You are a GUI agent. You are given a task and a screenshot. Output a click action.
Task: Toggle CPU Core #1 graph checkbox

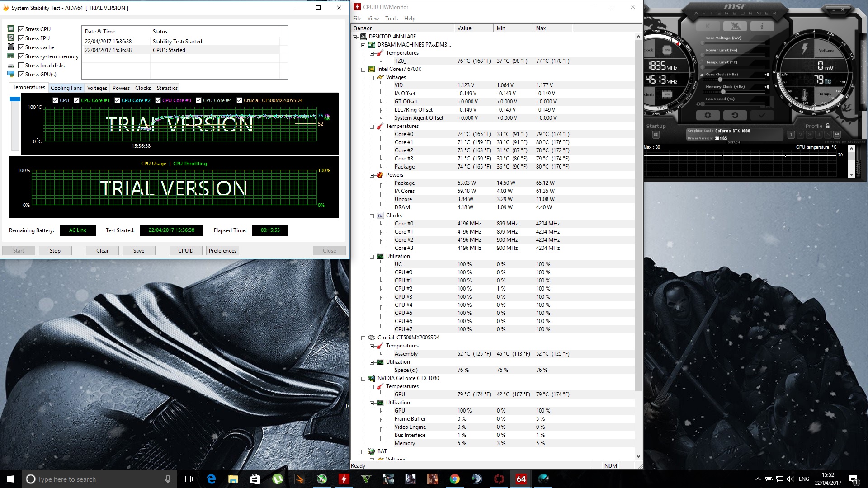[x=77, y=100]
